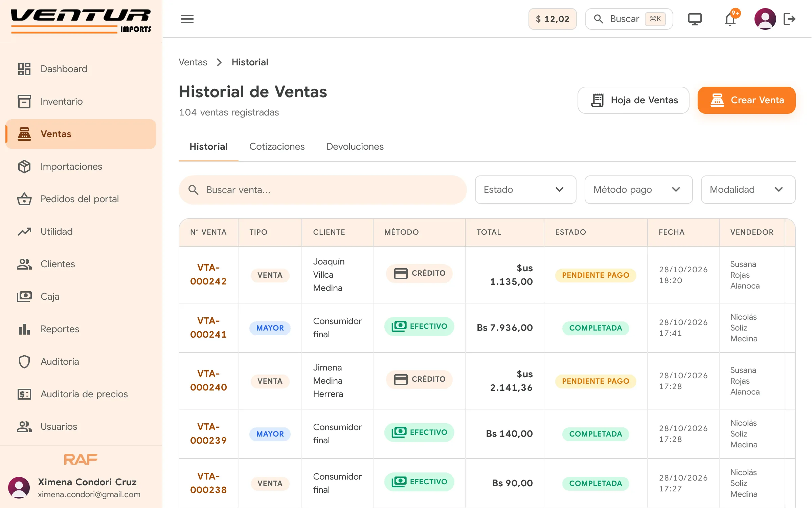Expand the Método pago filter dropdown
The width and height of the screenshot is (812, 508).
pyautogui.click(x=638, y=190)
